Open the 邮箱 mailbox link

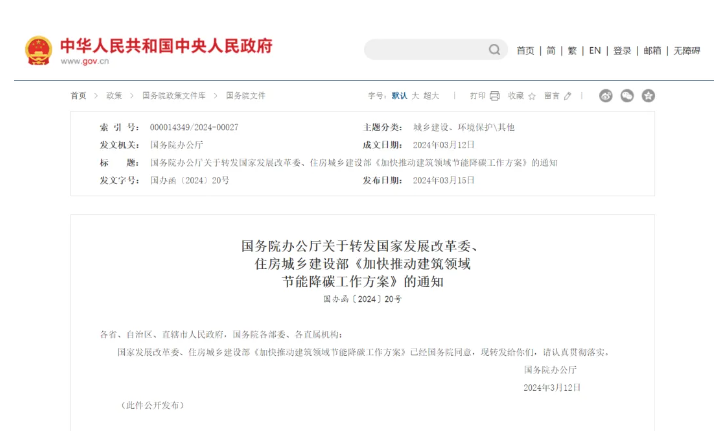coord(652,50)
